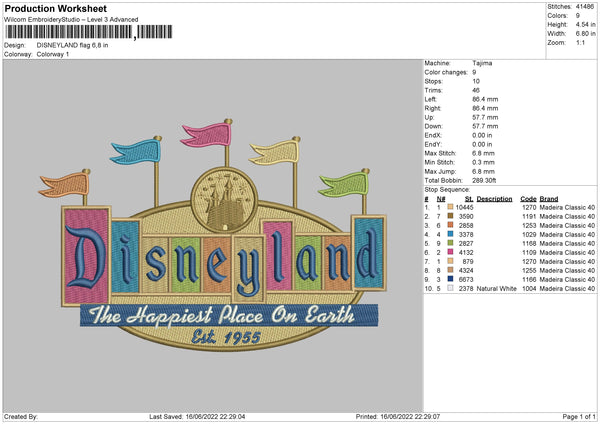Image resolution: width=600 pixels, height=424 pixels.
Task: Click the 'Color changes:' label
Action: pyautogui.click(x=446, y=72)
